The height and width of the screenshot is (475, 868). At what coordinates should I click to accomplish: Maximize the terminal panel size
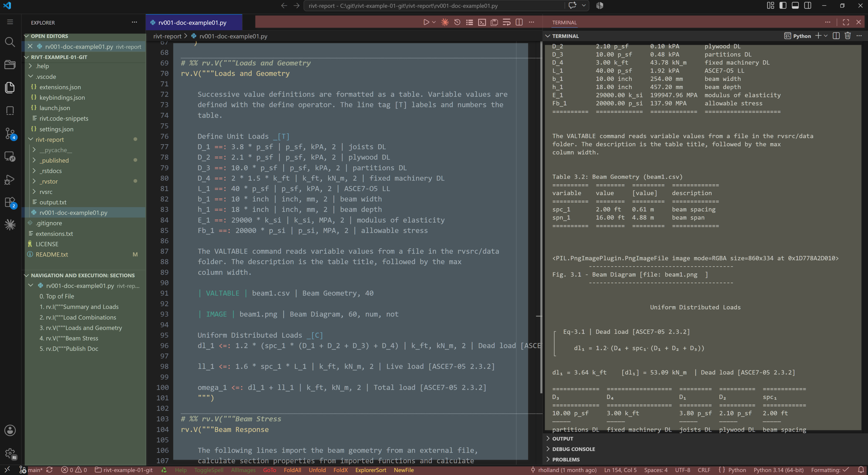coord(846,22)
